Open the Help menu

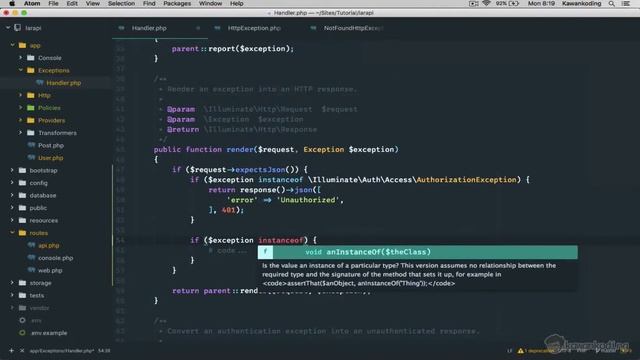(x=237, y=3)
